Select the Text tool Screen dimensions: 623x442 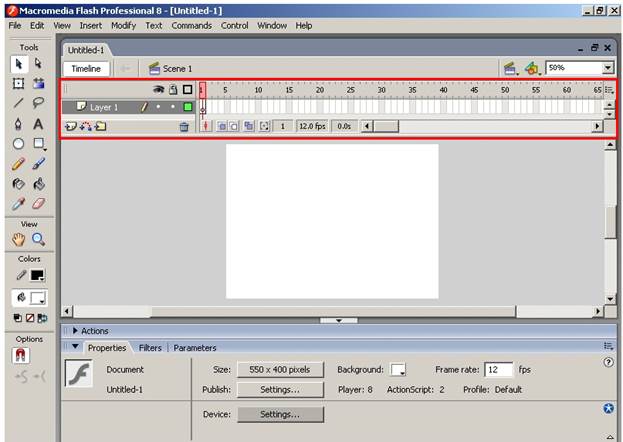[38, 124]
